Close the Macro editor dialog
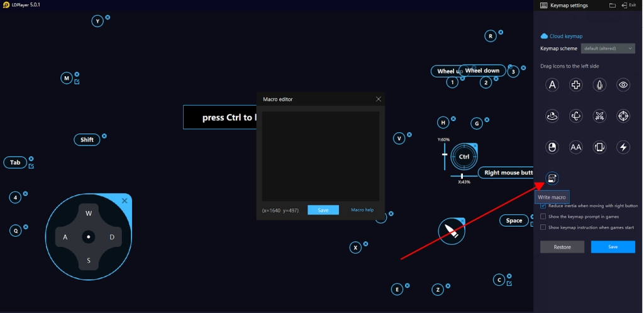This screenshot has width=644, height=313. coord(378,99)
